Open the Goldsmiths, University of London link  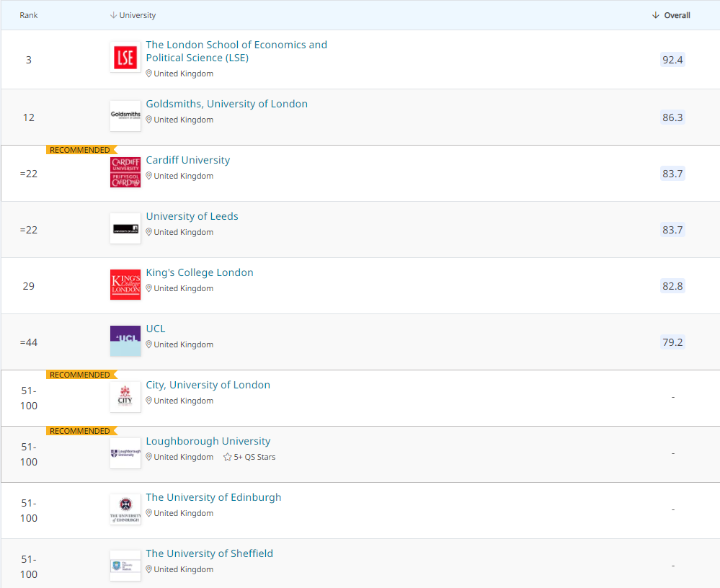[227, 104]
